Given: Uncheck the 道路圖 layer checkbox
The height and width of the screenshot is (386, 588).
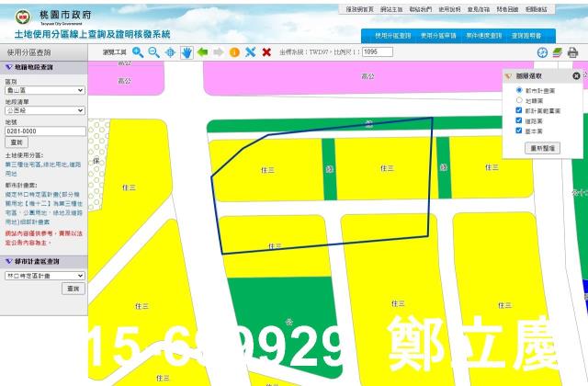Looking at the screenshot, I should [x=520, y=120].
